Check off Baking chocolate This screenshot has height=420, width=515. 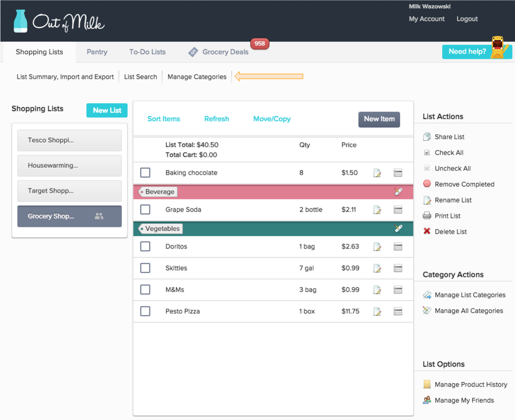[145, 173]
